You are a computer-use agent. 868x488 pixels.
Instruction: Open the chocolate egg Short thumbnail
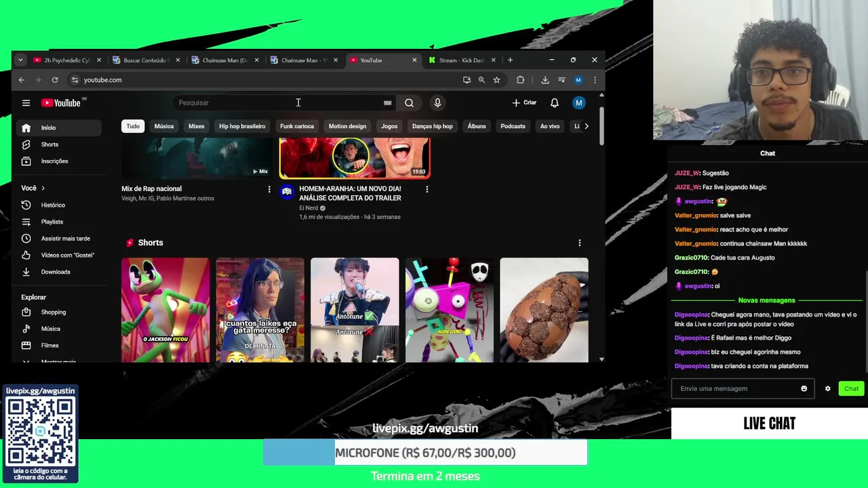pos(544,310)
